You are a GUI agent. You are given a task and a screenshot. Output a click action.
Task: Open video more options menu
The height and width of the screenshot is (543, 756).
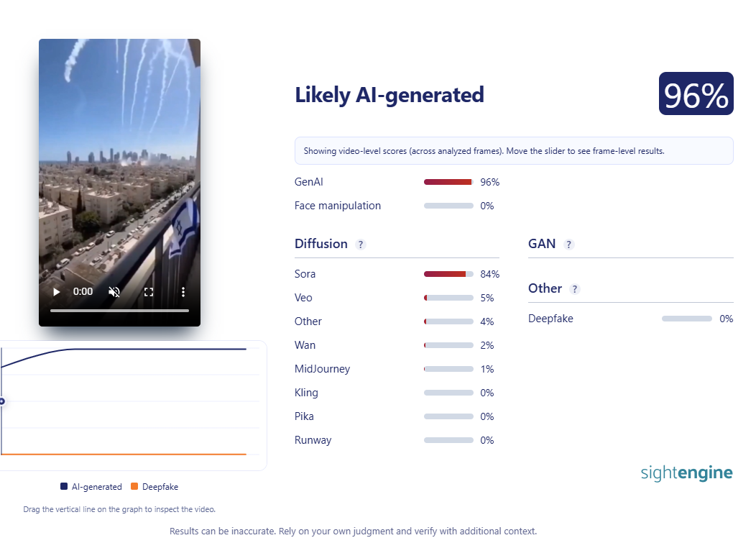183,292
